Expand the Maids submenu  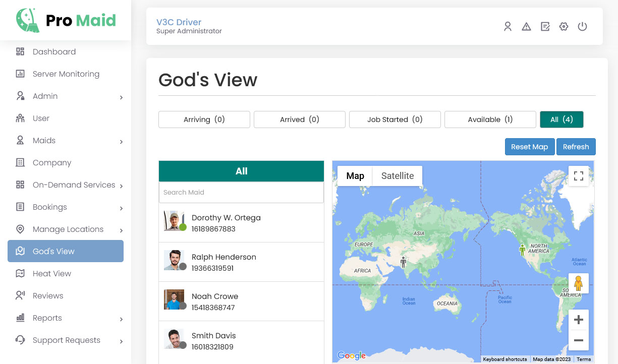coord(121,142)
